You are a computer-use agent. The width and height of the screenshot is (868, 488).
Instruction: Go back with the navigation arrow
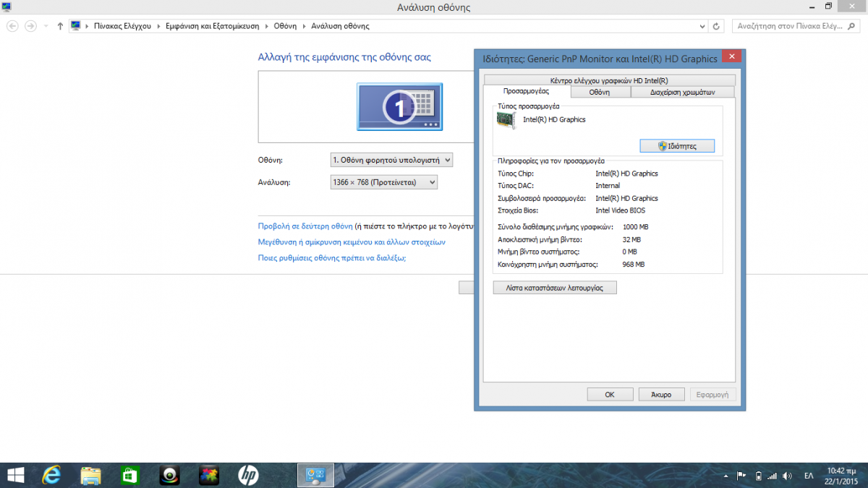(x=12, y=26)
